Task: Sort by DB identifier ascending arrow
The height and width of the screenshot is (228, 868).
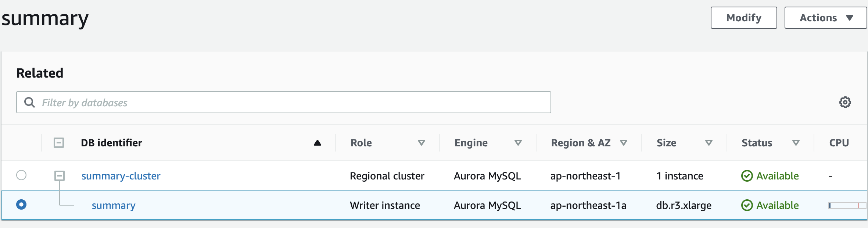Action: tap(318, 143)
